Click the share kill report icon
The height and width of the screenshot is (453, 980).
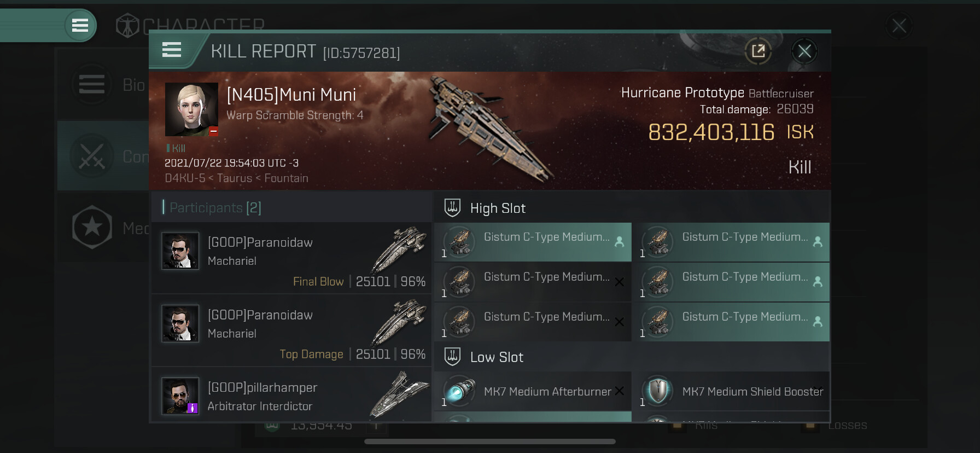758,51
